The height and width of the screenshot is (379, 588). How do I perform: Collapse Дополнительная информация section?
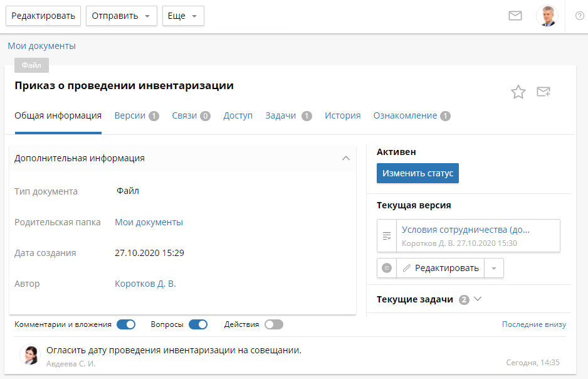345,158
